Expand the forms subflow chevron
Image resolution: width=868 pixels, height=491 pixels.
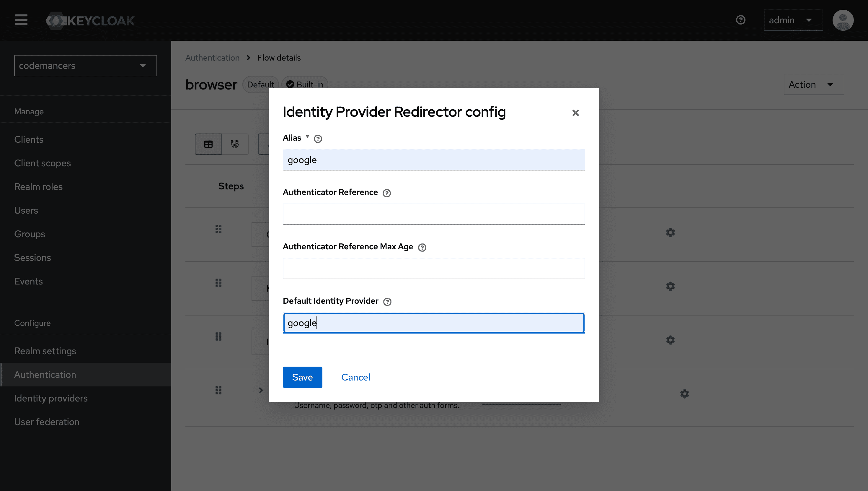click(x=260, y=390)
